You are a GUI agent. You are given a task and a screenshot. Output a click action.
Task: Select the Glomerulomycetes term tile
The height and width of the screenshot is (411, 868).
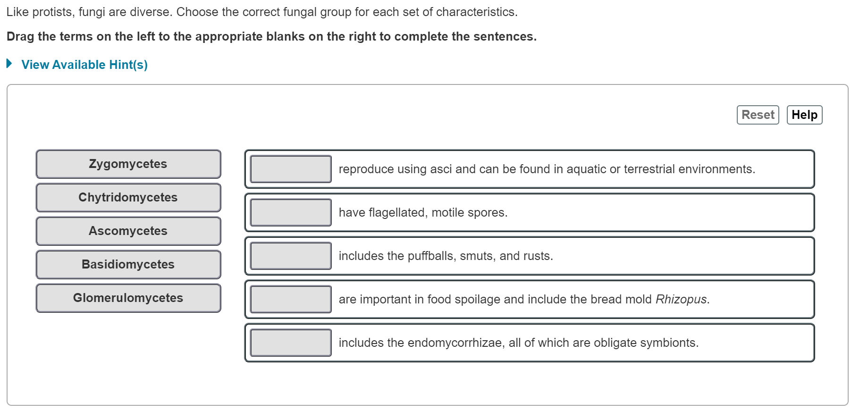point(128,298)
